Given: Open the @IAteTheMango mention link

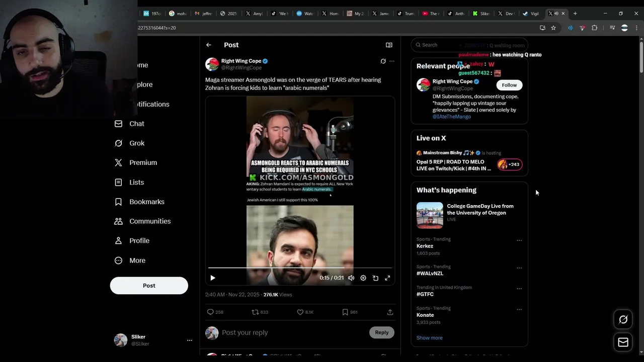Looking at the screenshot, I should pos(452,117).
